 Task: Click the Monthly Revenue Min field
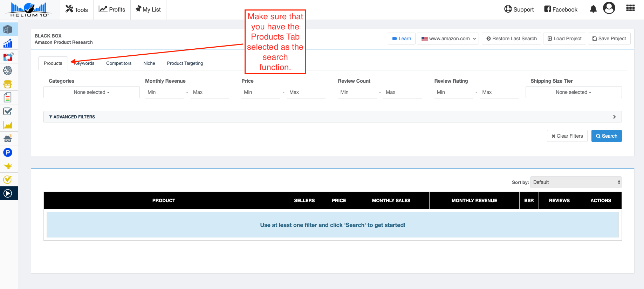click(164, 92)
